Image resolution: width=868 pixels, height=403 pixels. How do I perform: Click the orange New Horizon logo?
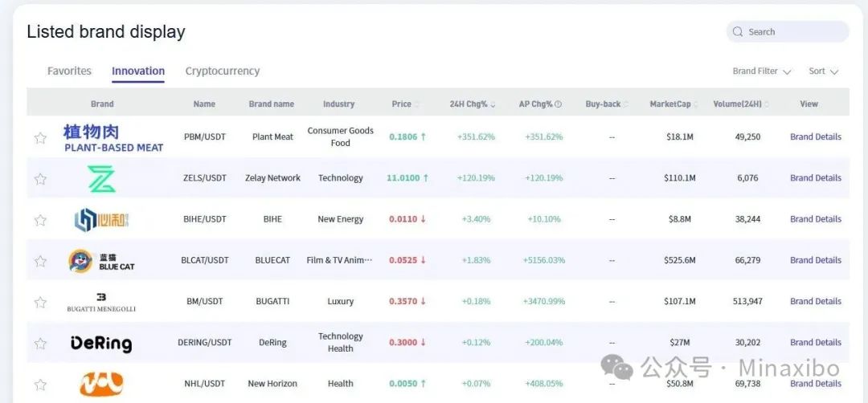101,384
